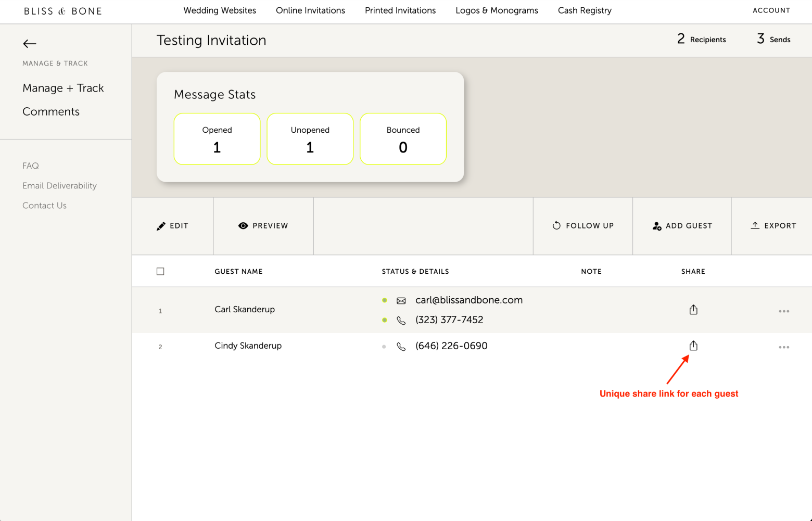Viewport: 812px width, 521px height.
Task: Open the Account menu
Action: (x=771, y=10)
